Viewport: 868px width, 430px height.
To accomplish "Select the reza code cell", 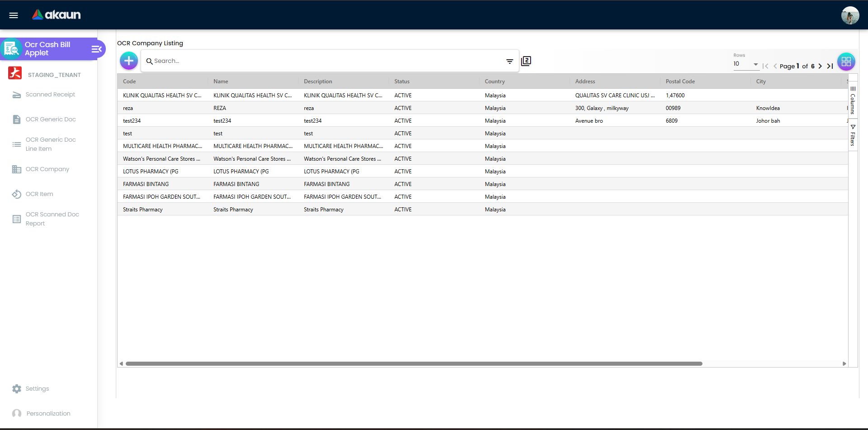I will pos(163,108).
